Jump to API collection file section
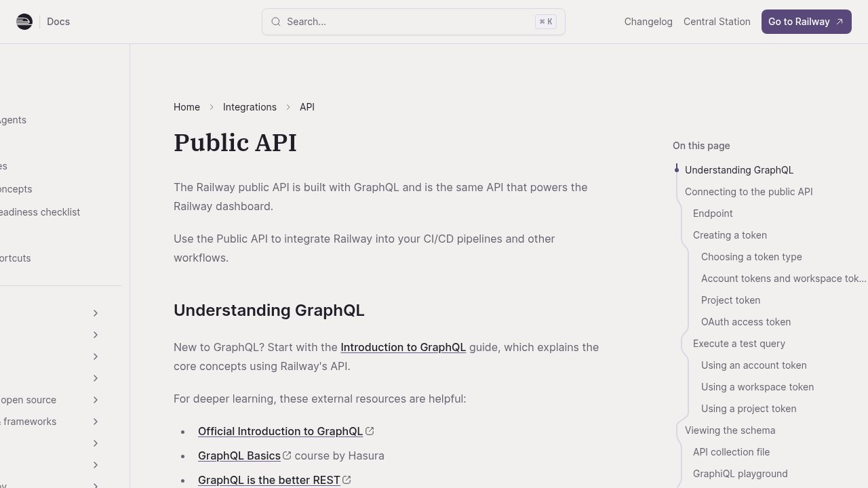Viewport: 868px width, 488px height. (731, 452)
